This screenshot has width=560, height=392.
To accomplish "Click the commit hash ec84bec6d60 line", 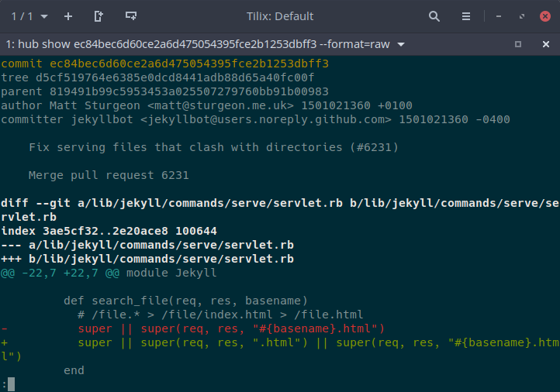I will coord(164,64).
